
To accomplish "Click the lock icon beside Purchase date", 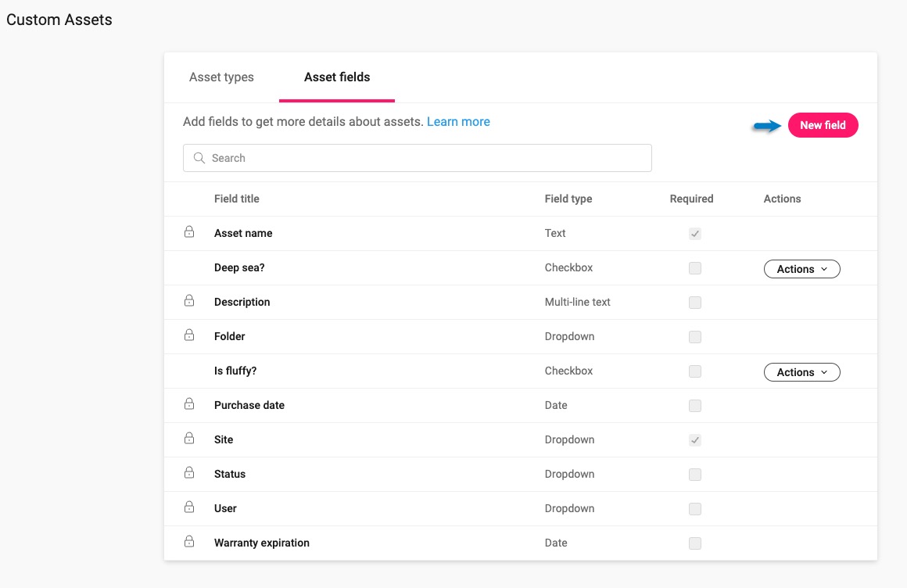I will coord(189,404).
